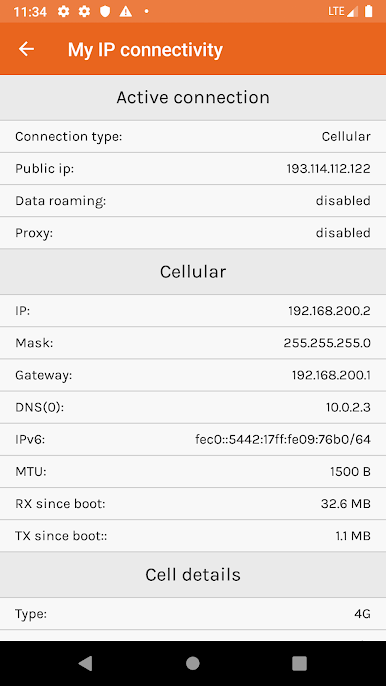Tap the Android home circle button
This screenshot has width=386, height=686.
[193, 663]
